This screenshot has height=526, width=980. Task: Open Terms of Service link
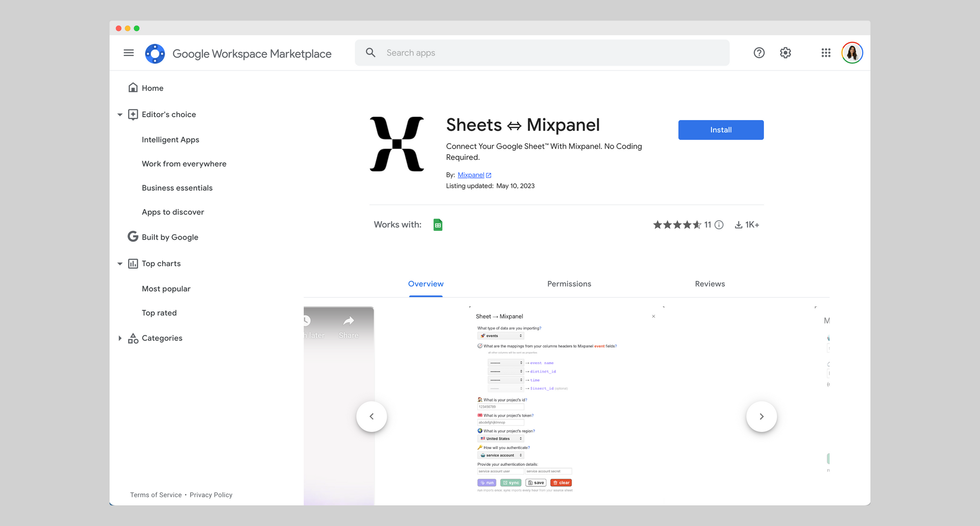pyautogui.click(x=156, y=495)
